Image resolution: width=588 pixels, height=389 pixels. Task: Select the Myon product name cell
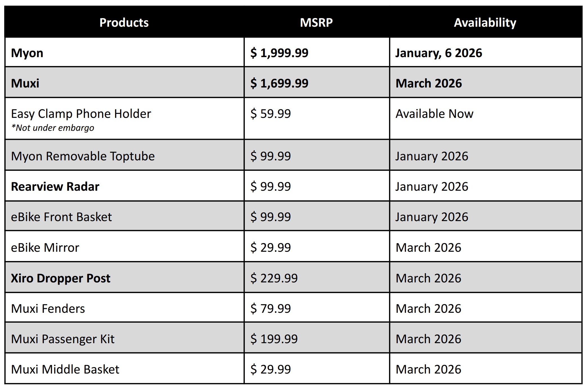[x=27, y=53]
